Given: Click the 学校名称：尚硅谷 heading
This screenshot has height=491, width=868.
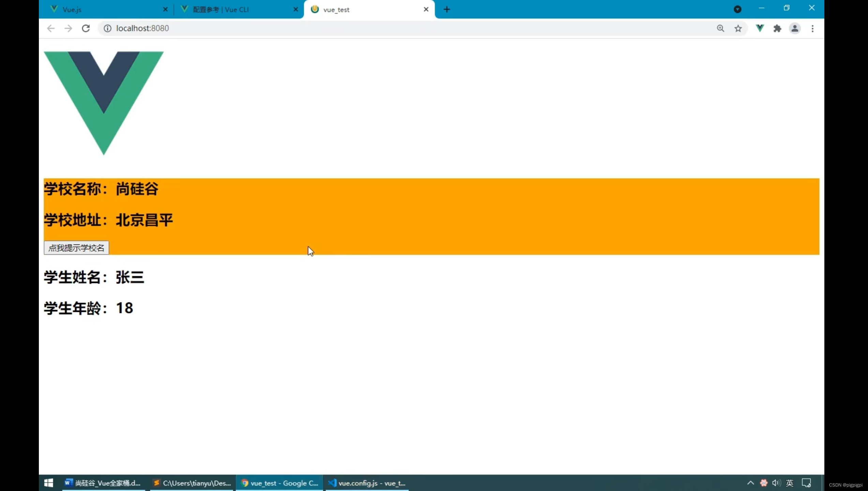Looking at the screenshot, I should pos(101,189).
